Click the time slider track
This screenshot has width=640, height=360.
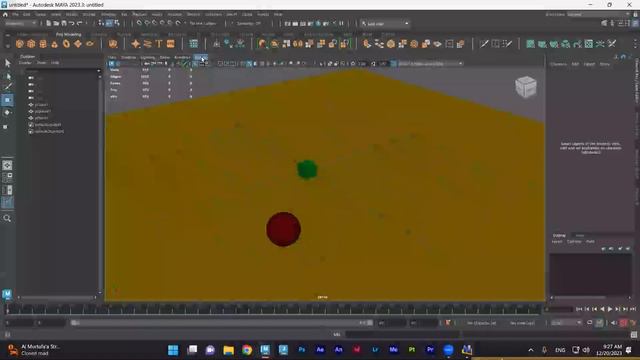click(273, 309)
